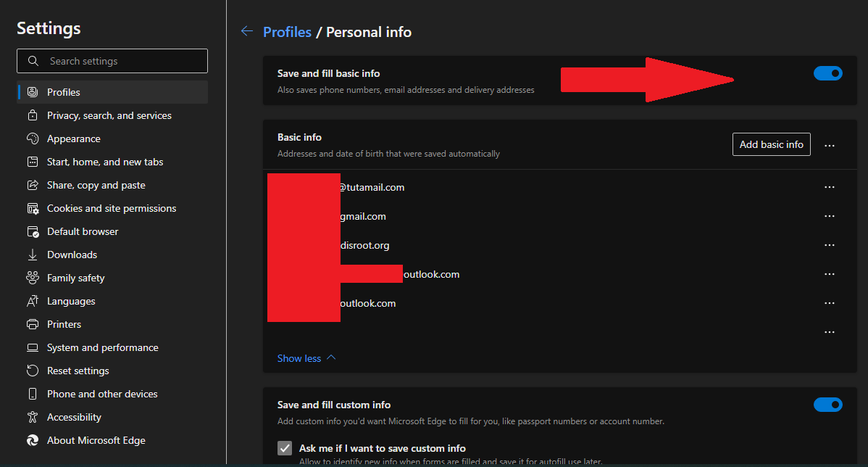Uncheck Ask me to save custom info

pos(285,448)
